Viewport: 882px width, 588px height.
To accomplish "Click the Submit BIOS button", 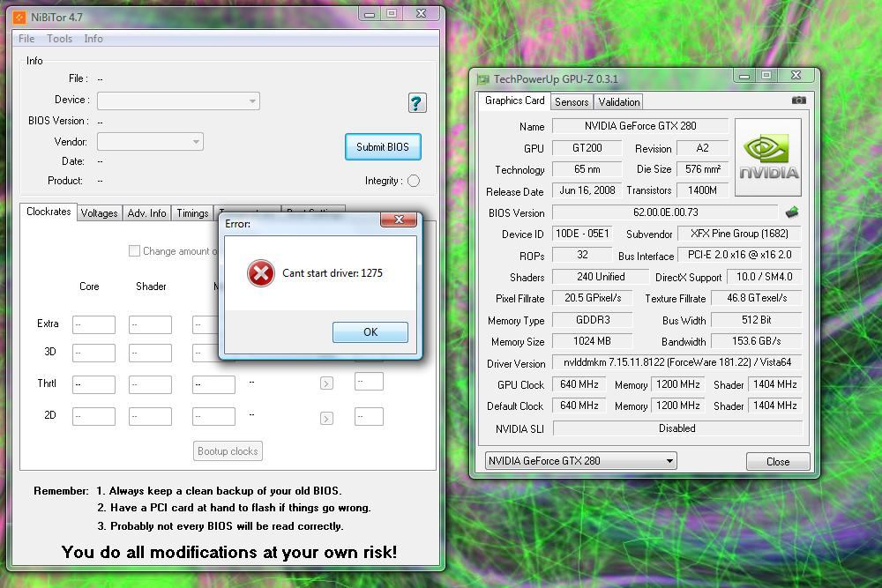I will coord(383,146).
